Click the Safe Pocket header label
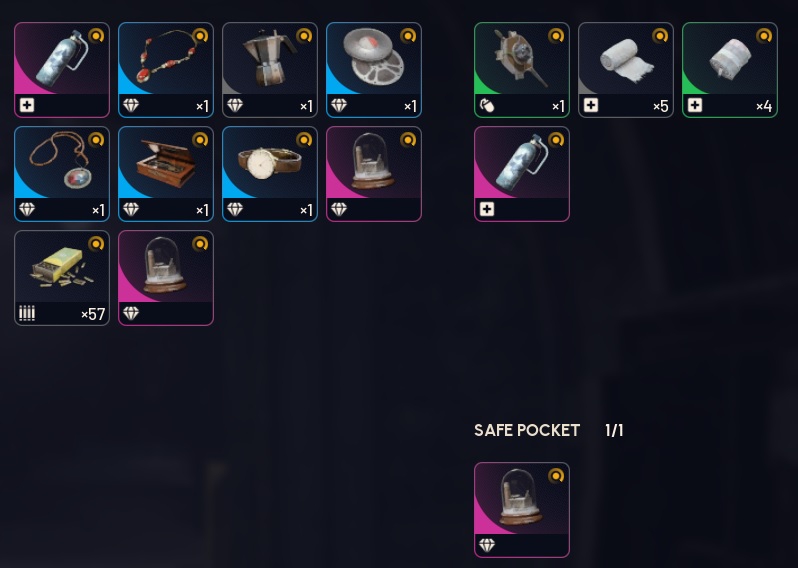The height and width of the screenshot is (568, 798). click(x=527, y=431)
